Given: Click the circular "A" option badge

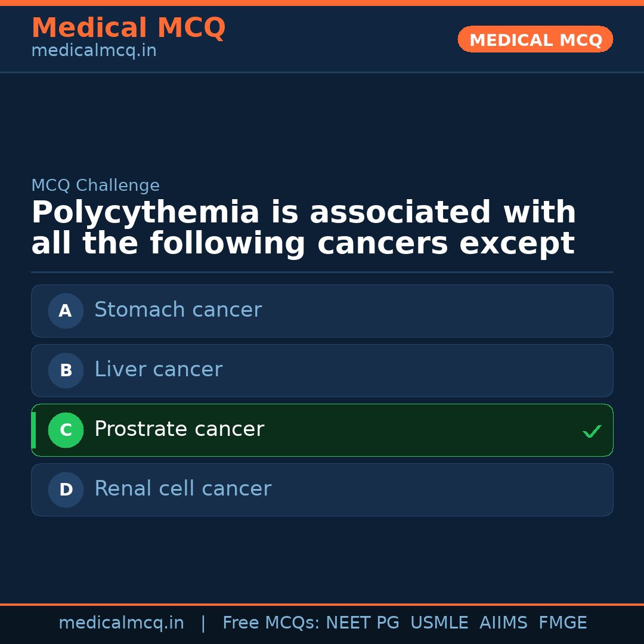Looking at the screenshot, I should click(66, 311).
